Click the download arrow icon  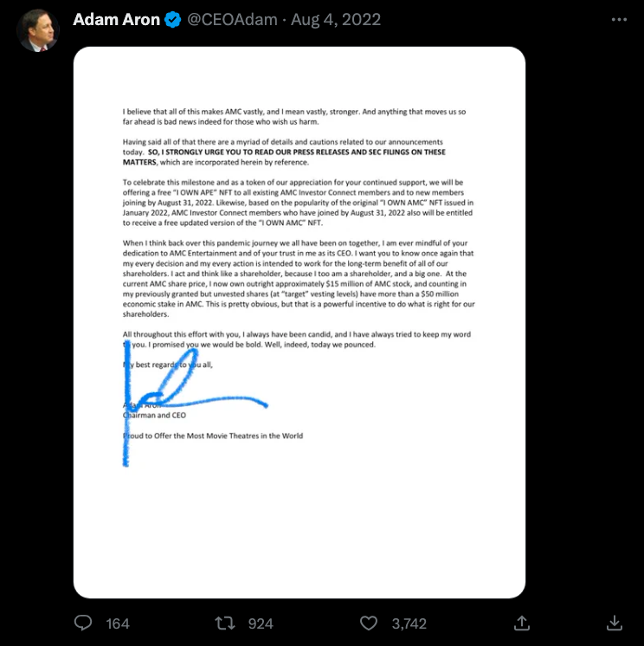[614, 623]
